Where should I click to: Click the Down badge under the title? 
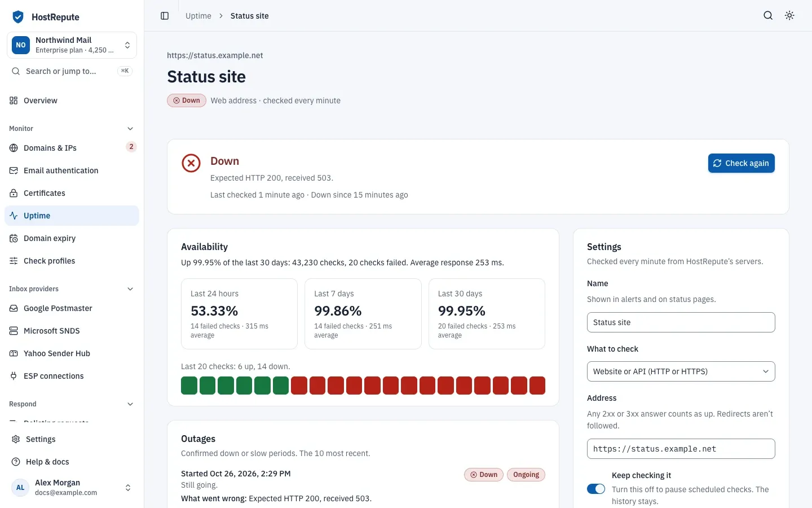tap(187, 100)
